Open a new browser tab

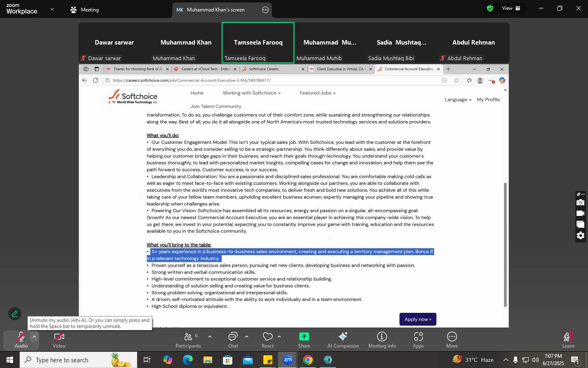[x=448, y=69]
